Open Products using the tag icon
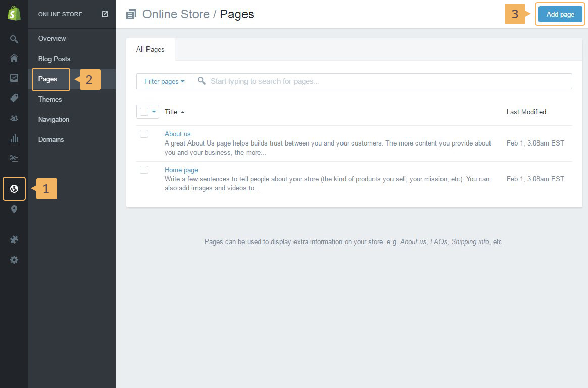 (14, 98)
